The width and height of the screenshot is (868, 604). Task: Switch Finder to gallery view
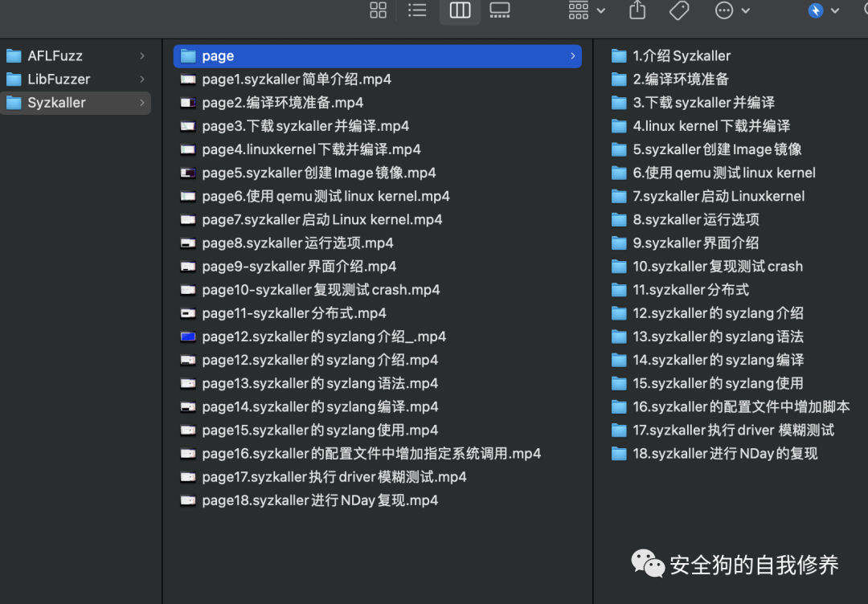499,10
